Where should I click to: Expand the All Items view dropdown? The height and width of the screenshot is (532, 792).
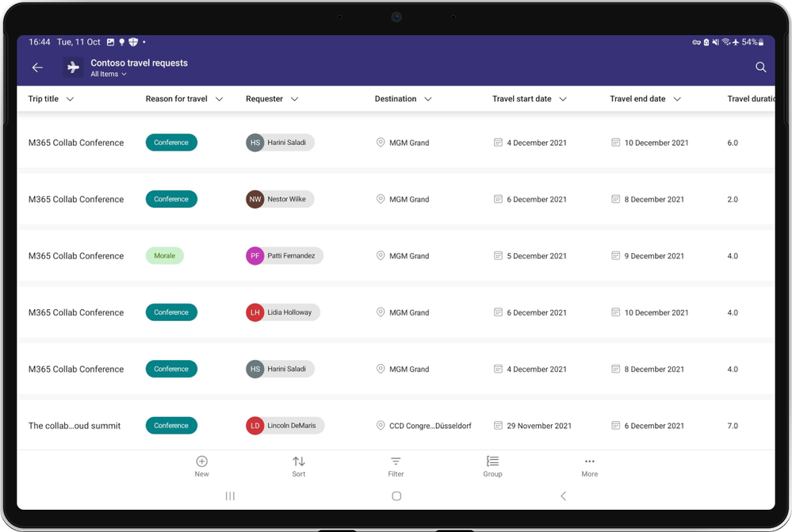[109, 74]
